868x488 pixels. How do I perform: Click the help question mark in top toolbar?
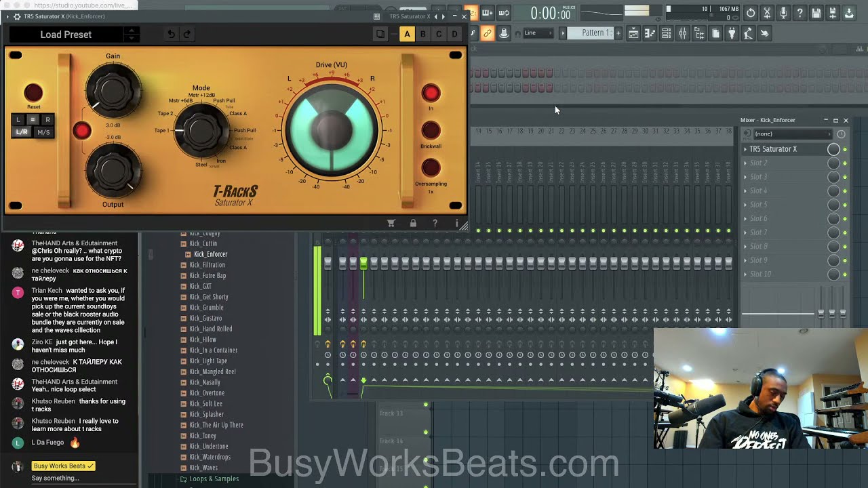tap(800, 13)
